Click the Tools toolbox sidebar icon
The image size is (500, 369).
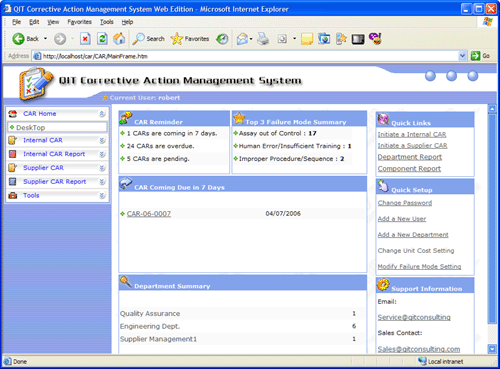[13, 195]
